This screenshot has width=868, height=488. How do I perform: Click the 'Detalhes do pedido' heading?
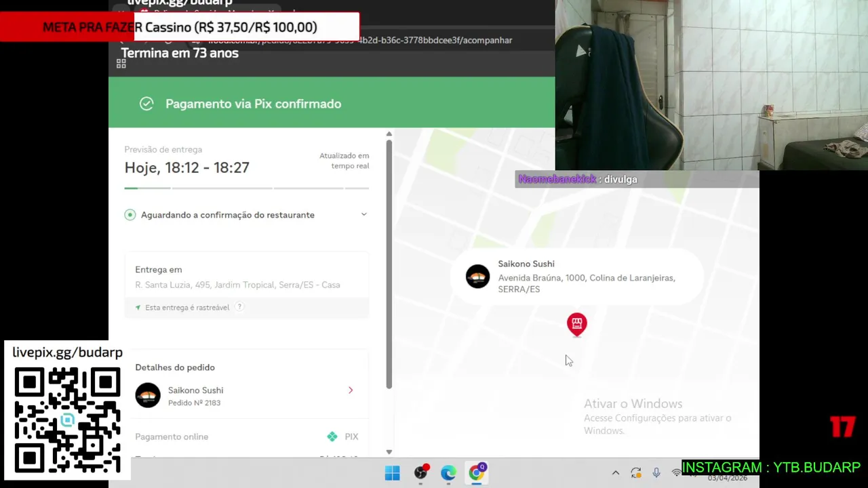click(175, 367)
